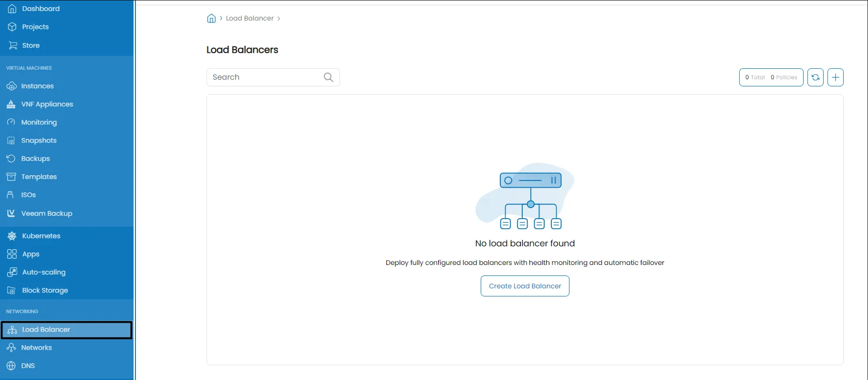
Task: Open Monitoring in the sidebar
Action: [x=39, y=122]
